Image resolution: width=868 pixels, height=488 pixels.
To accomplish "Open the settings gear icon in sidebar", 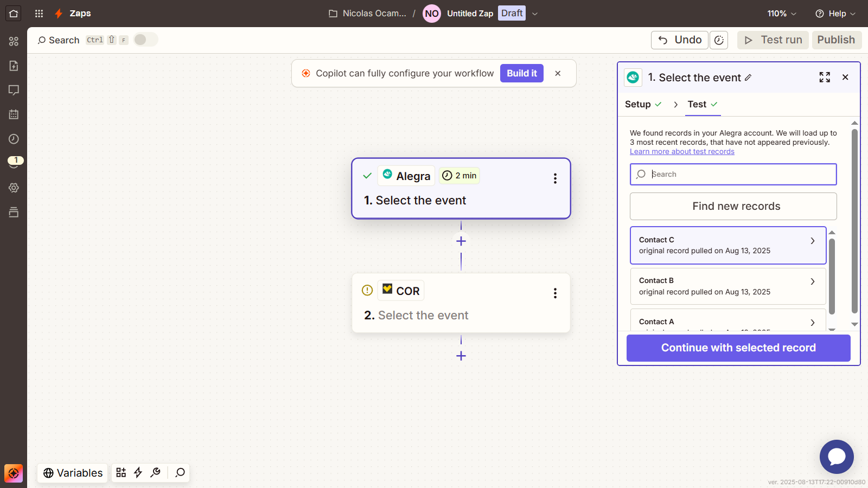I will (x=14, y=188).
